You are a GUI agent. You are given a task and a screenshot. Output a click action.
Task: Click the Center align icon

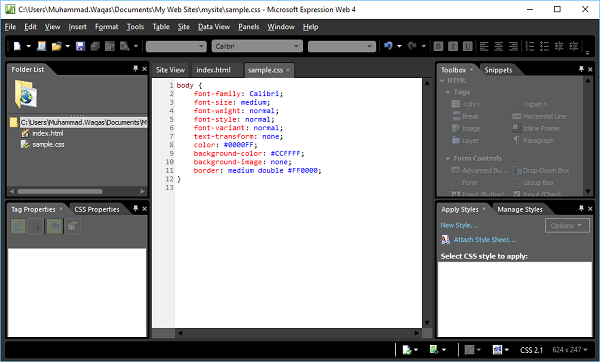tap(498, 46)
